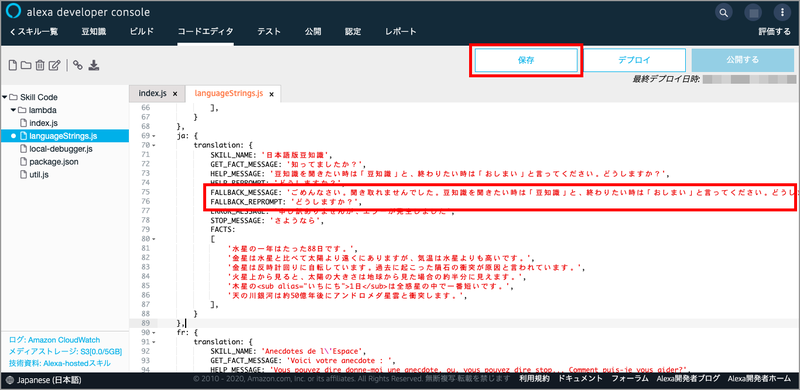Fold the FACTS array at line 80
Screen dimensions: 800x390
(154, 238)
